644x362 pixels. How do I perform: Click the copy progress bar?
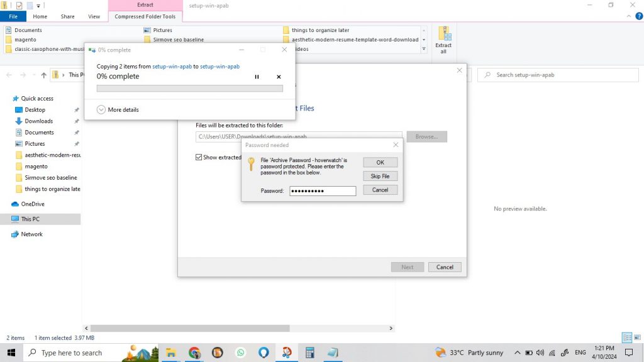click(189, 89)
